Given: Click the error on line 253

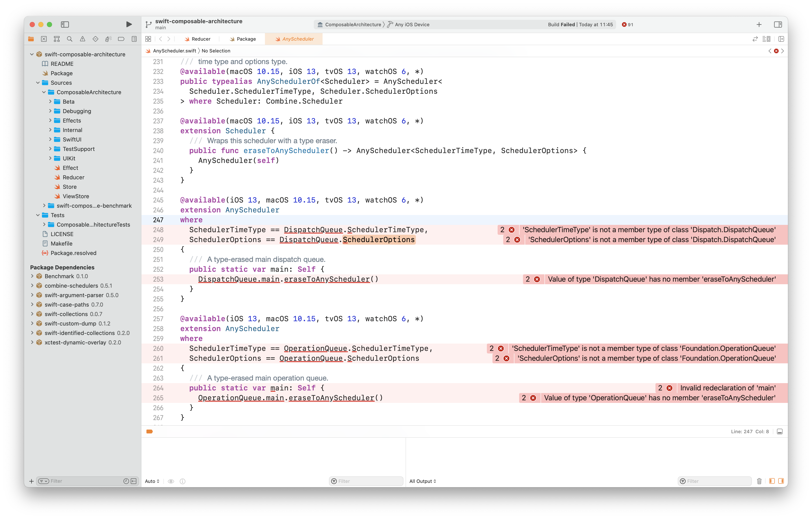Looking at the screenshot, I should point(655,279).
